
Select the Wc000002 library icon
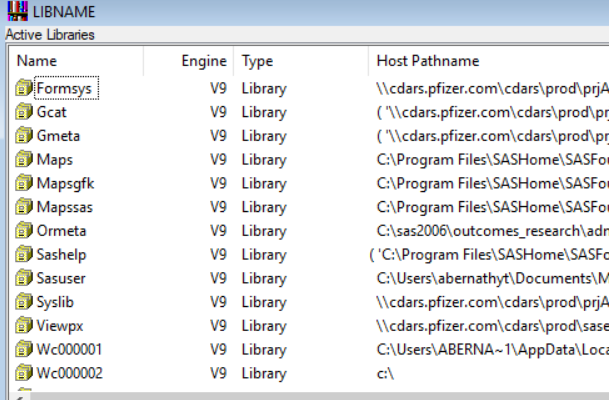point(24,373)
